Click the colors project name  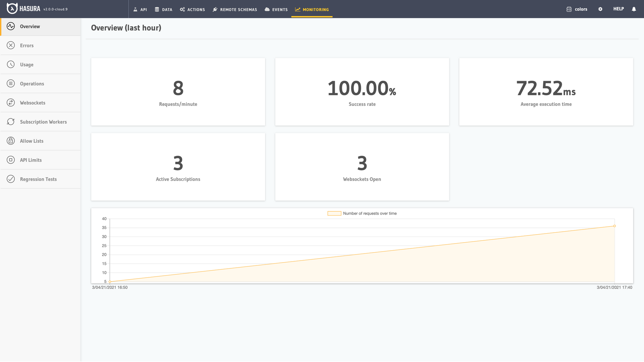[x=581, y=9]
